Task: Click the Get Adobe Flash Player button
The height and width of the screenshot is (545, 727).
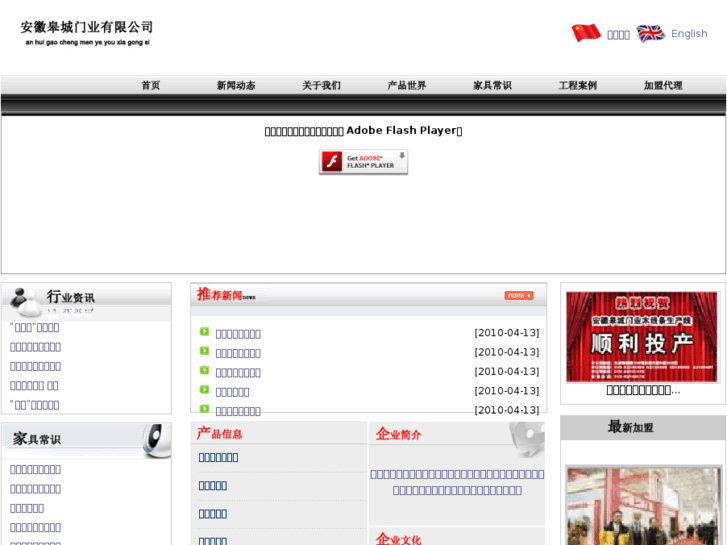Action: click(x=364, y=162)
